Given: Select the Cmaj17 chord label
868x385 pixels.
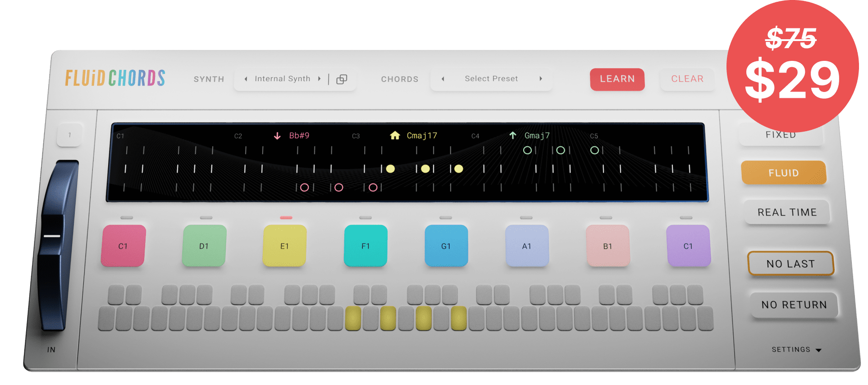Looking at the screenshot, I should 422,136.
